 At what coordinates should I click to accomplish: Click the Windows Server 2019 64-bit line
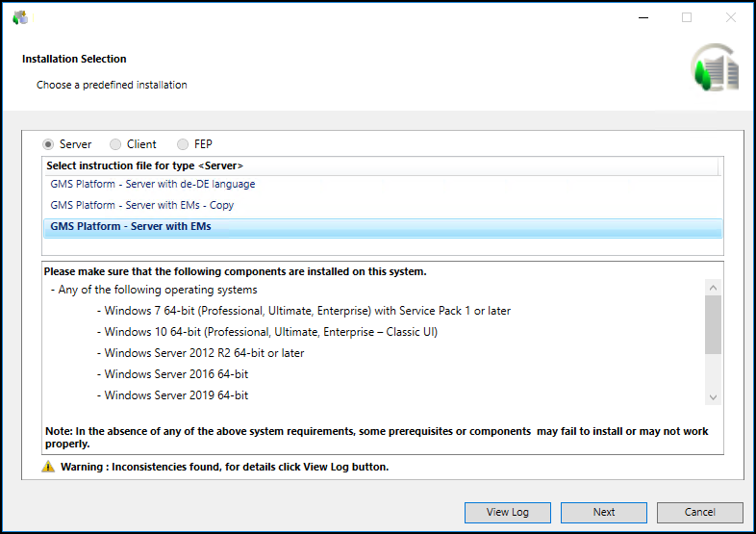tap(176, 395)
